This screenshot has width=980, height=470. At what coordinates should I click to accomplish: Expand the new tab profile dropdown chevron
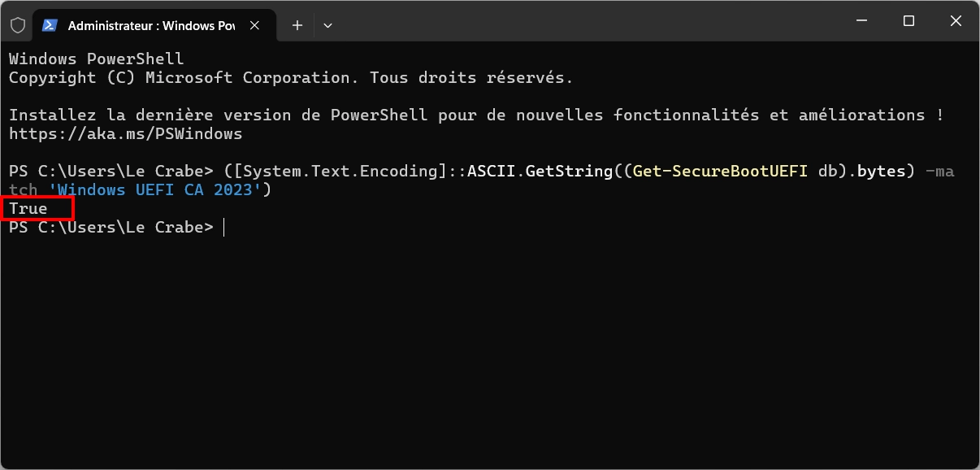[327, 25]
